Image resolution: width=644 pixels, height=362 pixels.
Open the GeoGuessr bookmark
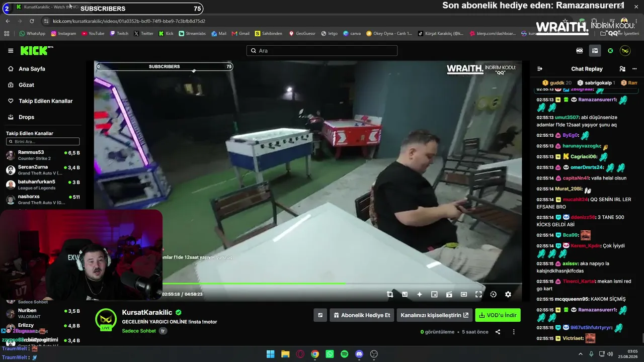301,34
